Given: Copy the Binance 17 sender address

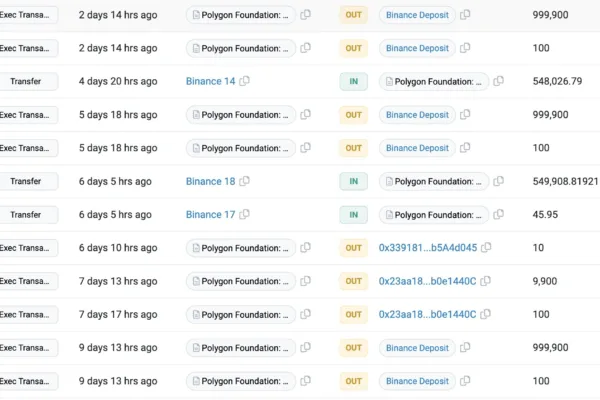Looking at the screenshot, I should 244,214.
